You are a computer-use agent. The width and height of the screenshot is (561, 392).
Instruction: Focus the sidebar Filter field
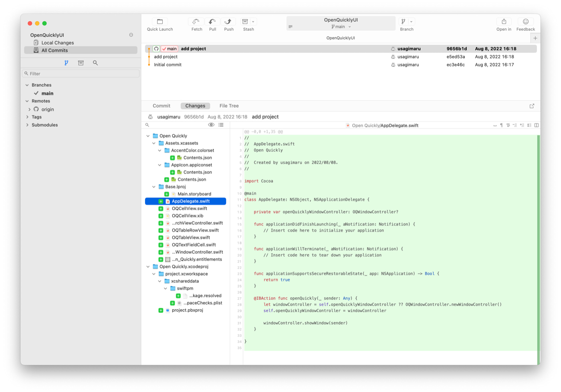[81, 74]
